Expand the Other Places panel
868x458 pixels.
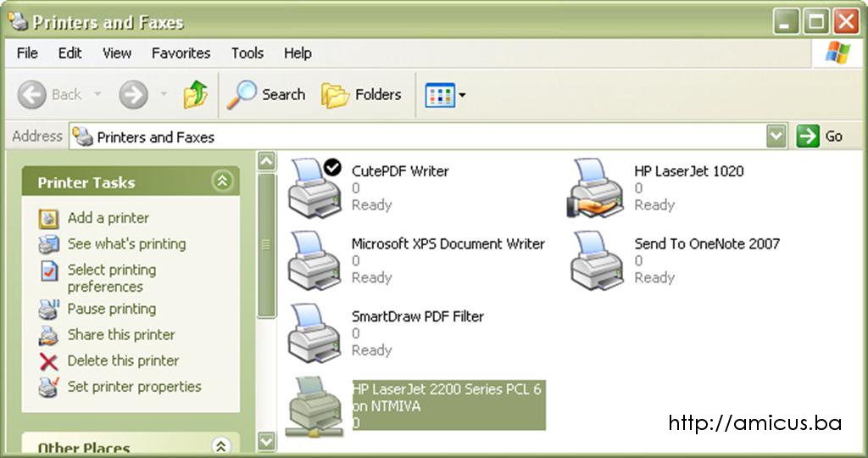pos(221,446)
